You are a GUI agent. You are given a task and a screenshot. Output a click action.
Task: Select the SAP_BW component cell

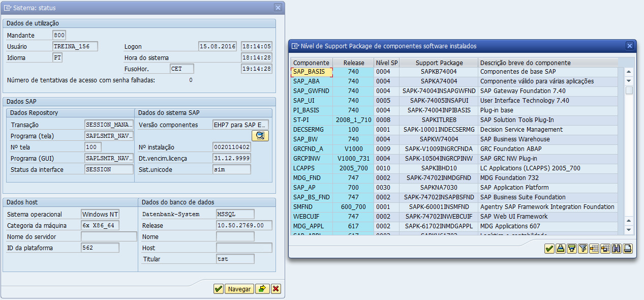coord(312,139)
